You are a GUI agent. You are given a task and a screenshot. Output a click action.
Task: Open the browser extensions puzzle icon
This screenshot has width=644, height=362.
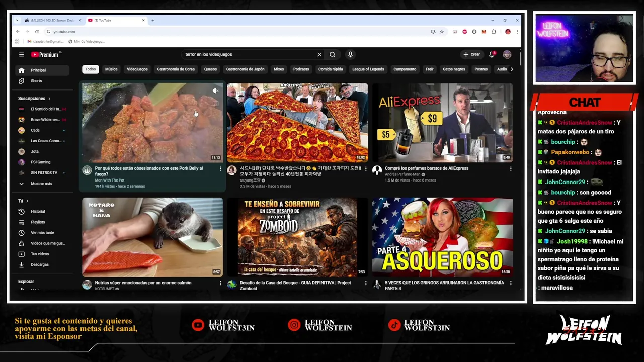[x=494, y=32]
